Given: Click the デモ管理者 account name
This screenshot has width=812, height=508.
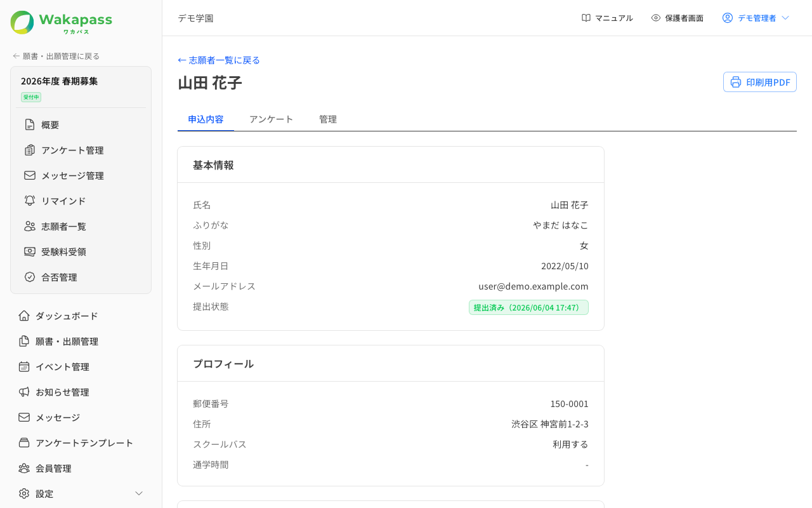Looking at the screenshot, I should pos(757,18).
